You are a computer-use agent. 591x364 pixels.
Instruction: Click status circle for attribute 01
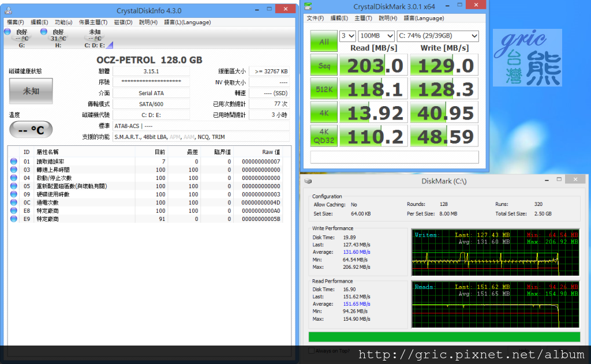[x=14, y=162]
